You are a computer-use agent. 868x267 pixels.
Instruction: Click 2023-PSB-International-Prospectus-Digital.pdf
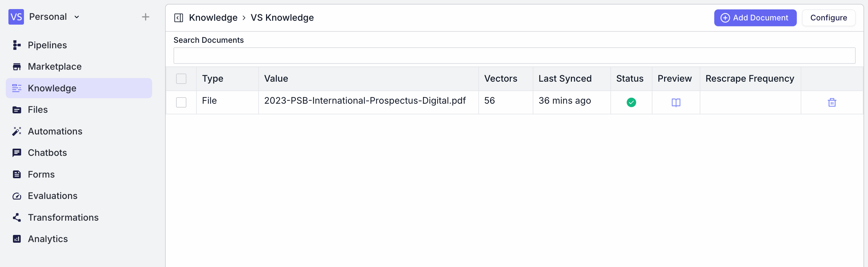point(365,100)
